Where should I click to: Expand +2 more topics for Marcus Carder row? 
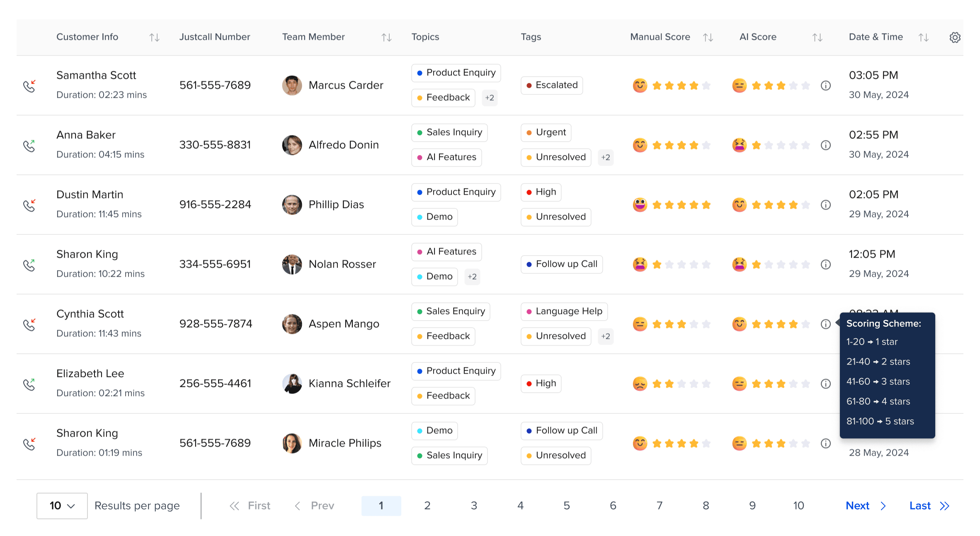point(490,98)
